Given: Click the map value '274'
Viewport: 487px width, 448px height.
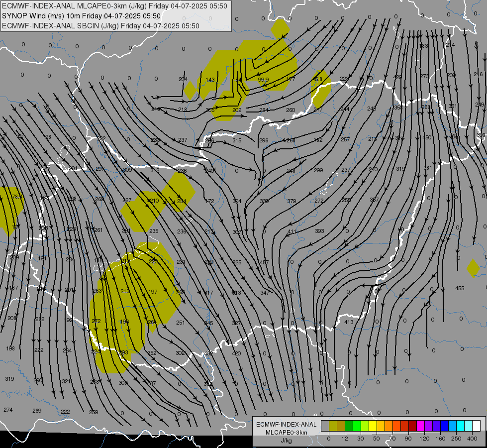Looking at the screenshot, I should 8,410.
